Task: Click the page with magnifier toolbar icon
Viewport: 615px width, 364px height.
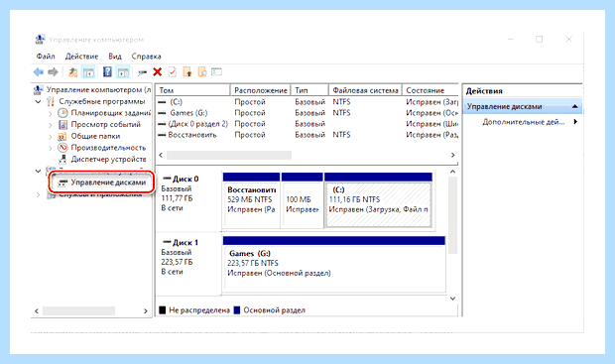Action: (x=202, y=72)
